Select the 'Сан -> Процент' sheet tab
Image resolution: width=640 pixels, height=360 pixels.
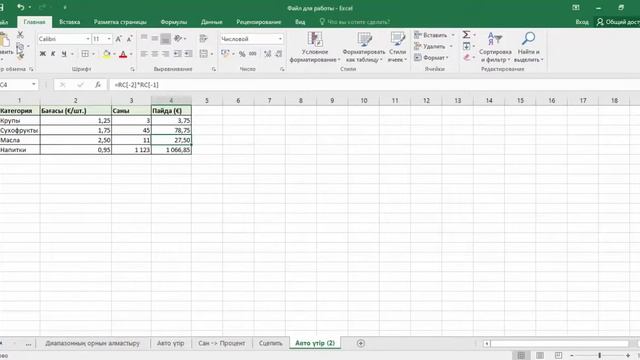pyautogui.click(x=222, y=343)
